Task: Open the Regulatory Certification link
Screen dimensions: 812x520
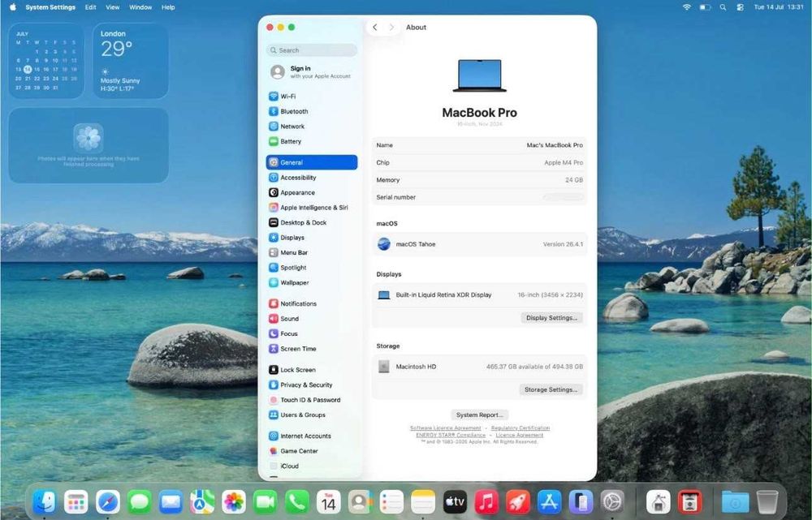Action: (520, 428)
